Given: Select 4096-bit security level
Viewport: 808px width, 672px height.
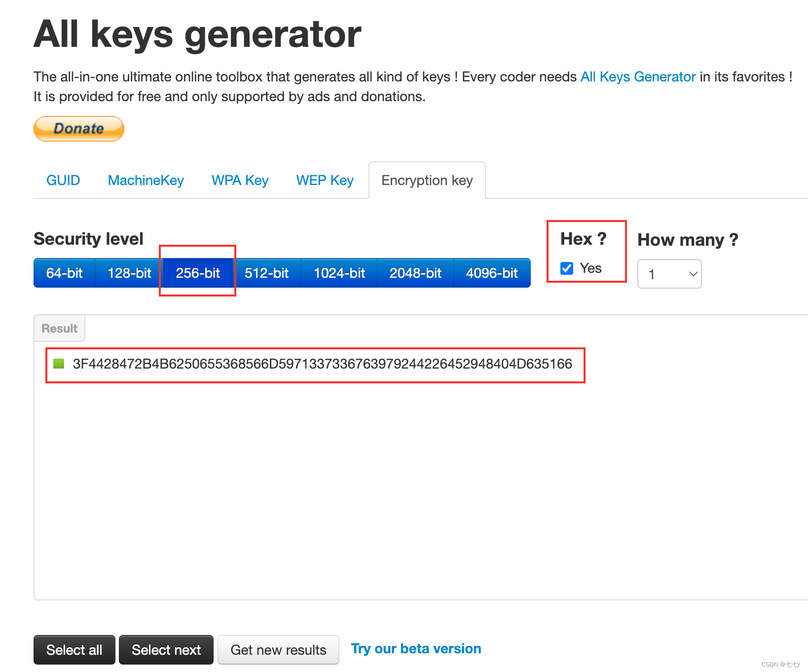Looking at the screenshot, I should (x=492, y=273).
